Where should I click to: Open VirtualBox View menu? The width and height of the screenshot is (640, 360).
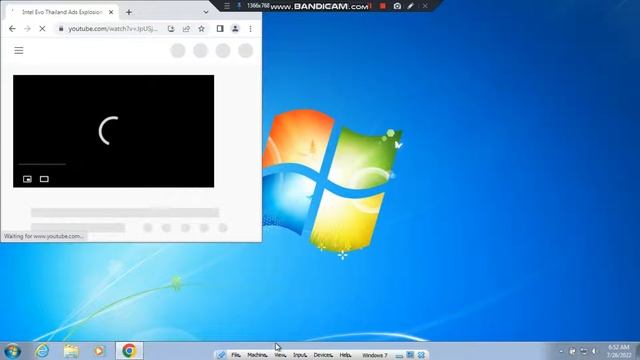tap(280, 355)
